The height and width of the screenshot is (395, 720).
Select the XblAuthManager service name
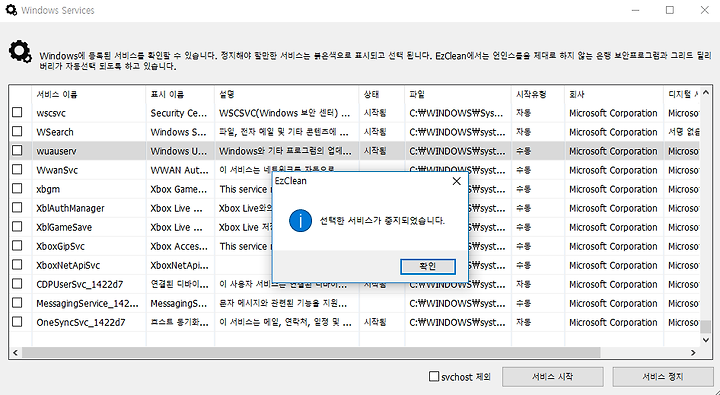[70, 209]
